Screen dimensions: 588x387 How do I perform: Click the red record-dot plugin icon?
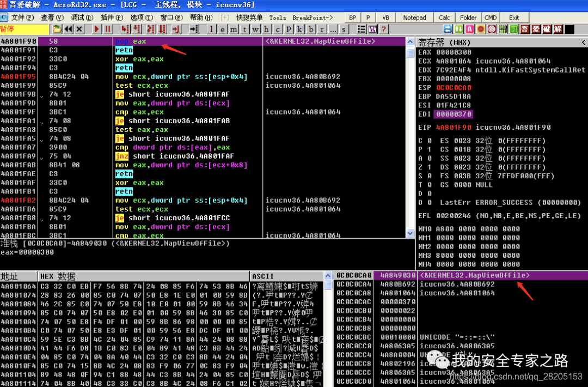(x=481, y=29)
